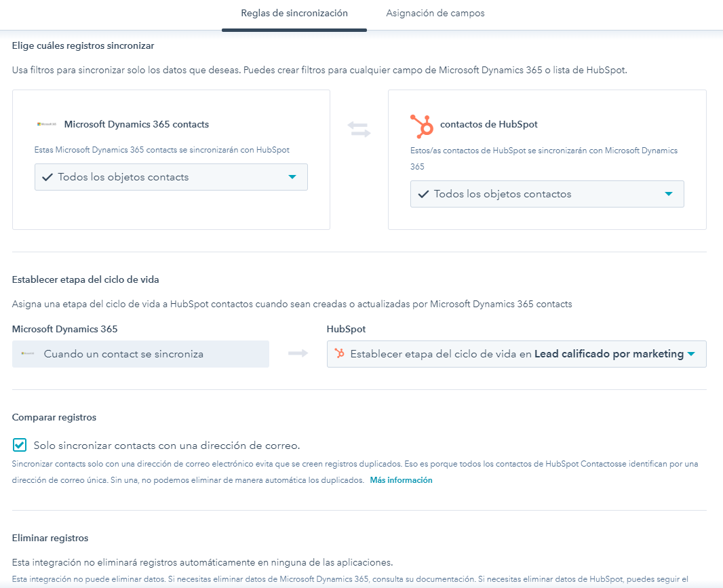The width and height of the screenshot is (723, 588).
Task: Click the Elige cuáles registros sincronizar heading
Action: pos(83,45)
